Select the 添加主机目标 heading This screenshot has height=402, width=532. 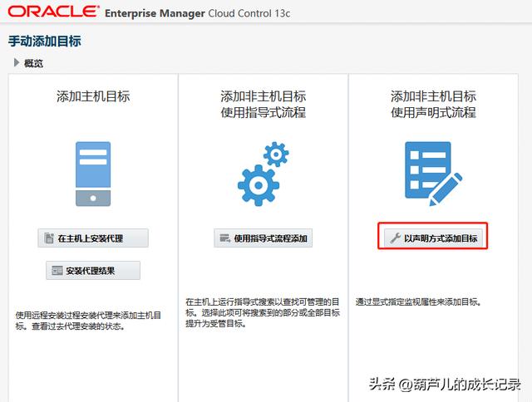coord(93,96)
